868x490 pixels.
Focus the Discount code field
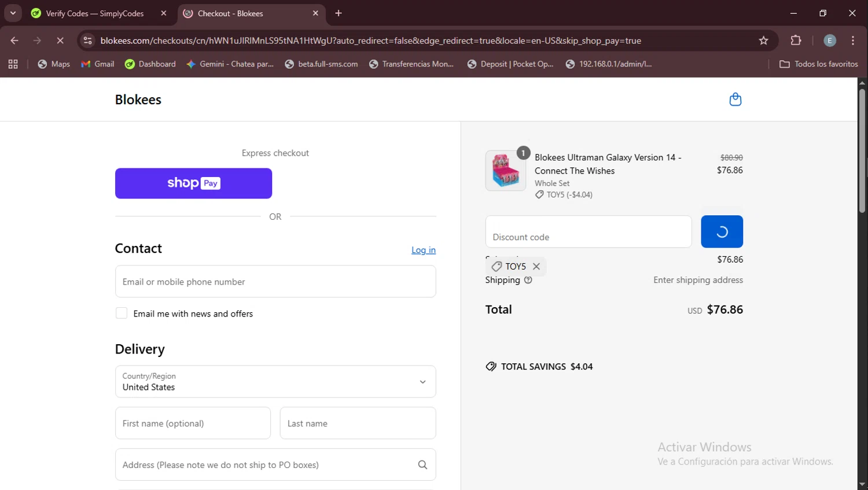[x=589, y=231]
